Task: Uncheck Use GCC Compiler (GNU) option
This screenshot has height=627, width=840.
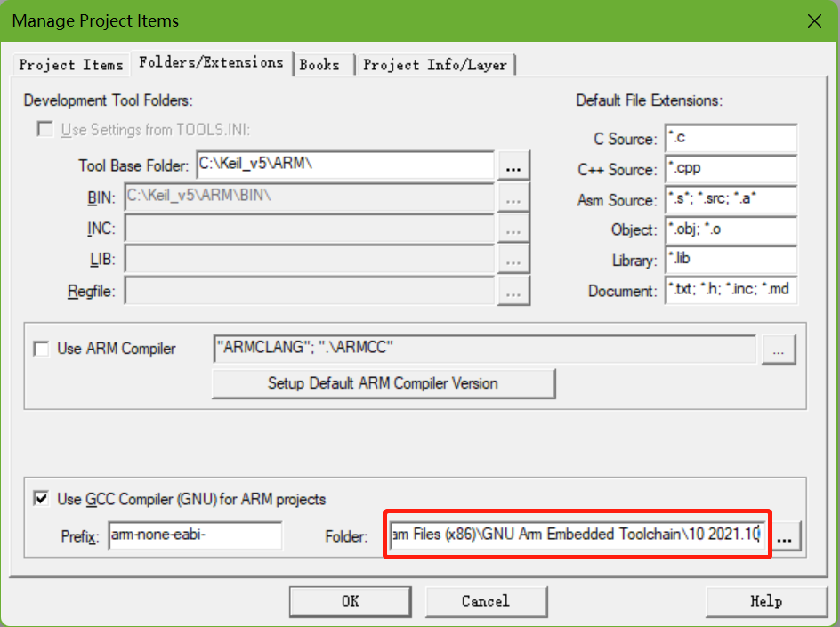Action: (x=42, y=499)
